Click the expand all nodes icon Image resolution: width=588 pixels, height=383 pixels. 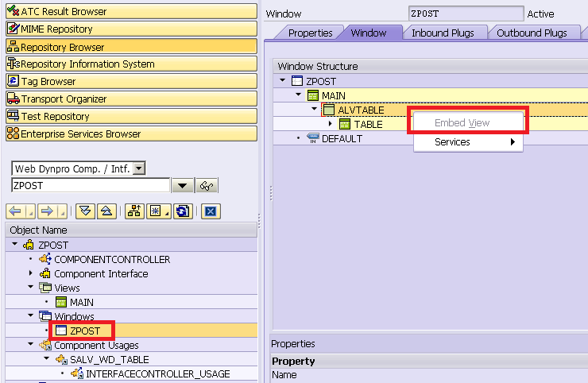(x=85, y=211)
